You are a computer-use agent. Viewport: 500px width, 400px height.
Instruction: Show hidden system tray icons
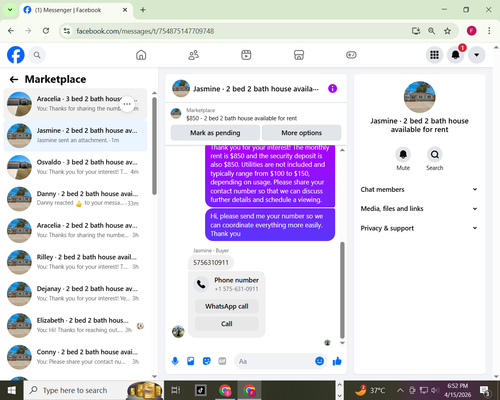click(x=400, y=390)
